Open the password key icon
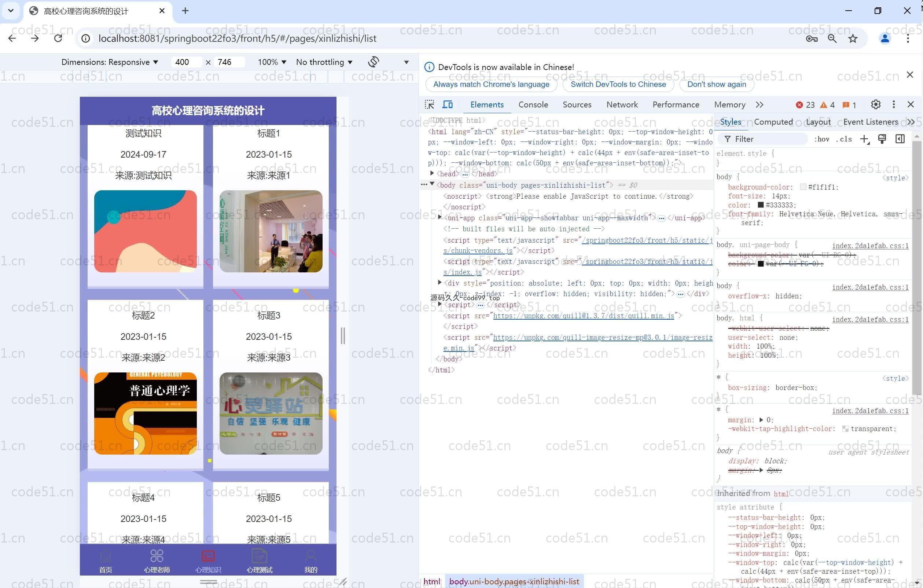The image size is (923, 588). coord(812,38)
